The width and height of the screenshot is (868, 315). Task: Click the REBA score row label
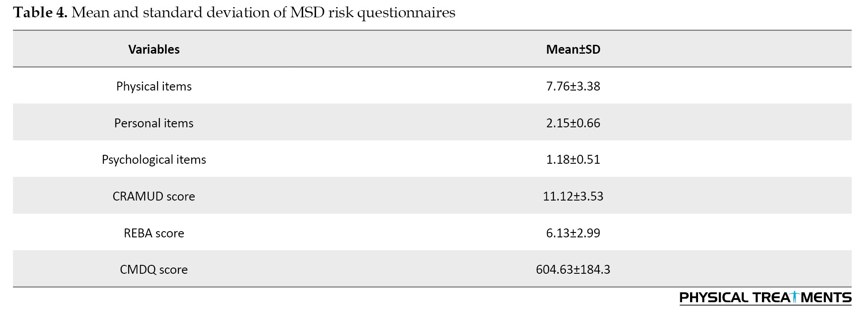click(x=154, y=233)
